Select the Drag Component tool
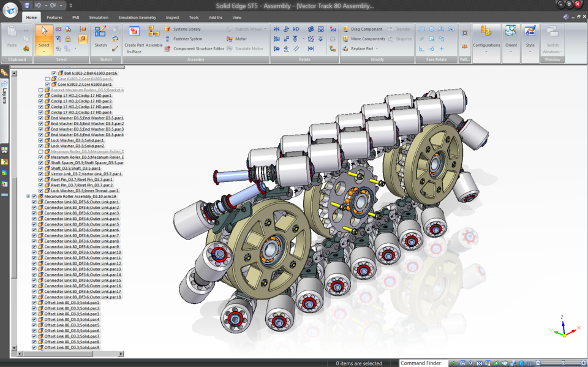The width and height of the screenshot is (588, 367). coord(367,29)
